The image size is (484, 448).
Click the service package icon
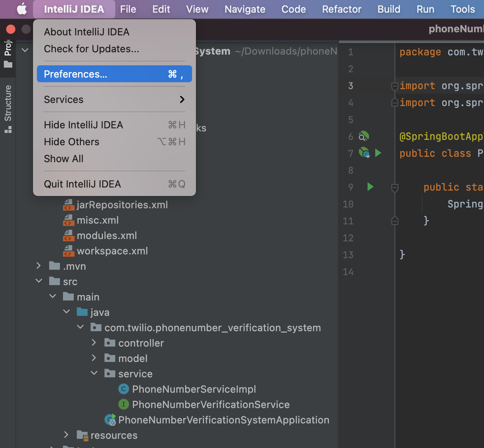click(x=110, y=373)
